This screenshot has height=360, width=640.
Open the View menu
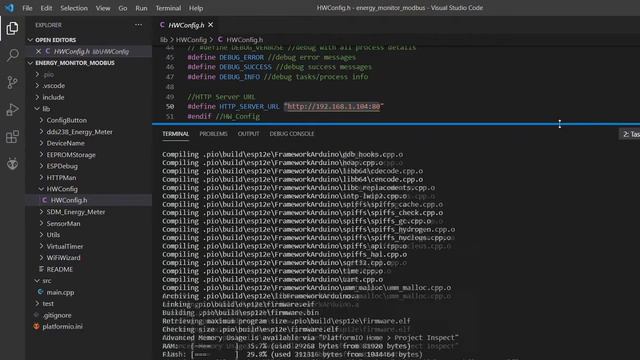click(103, 8)
